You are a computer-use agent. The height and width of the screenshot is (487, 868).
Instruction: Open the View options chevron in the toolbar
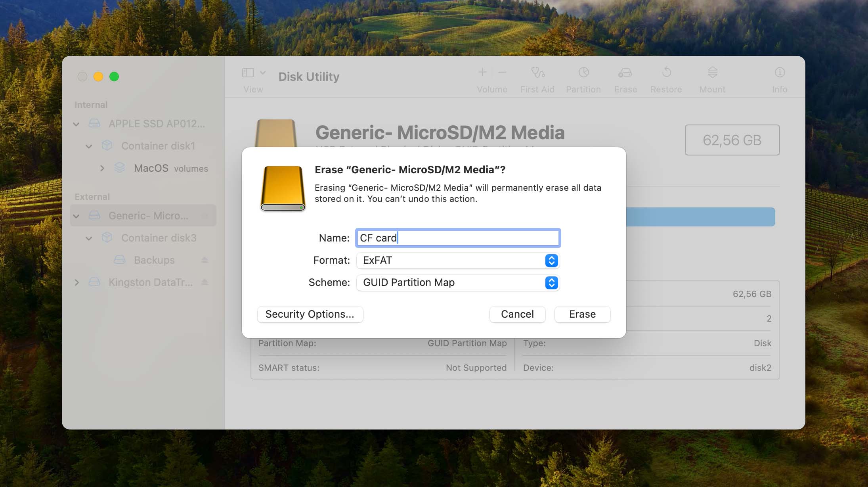pyautogui.click(x=263, y=73)
